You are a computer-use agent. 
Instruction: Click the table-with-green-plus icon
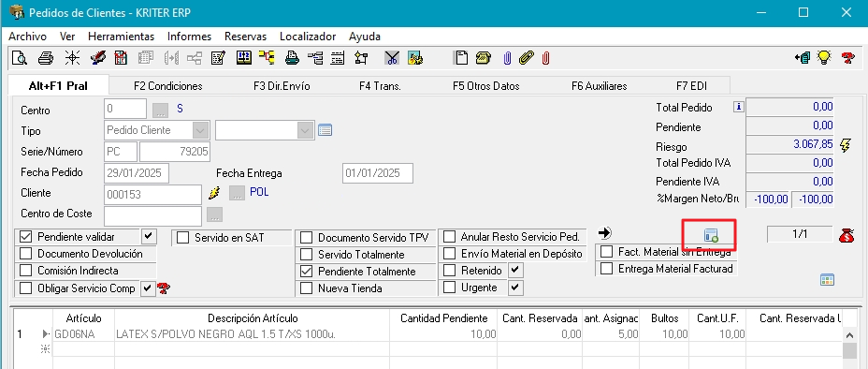[711, 235]
